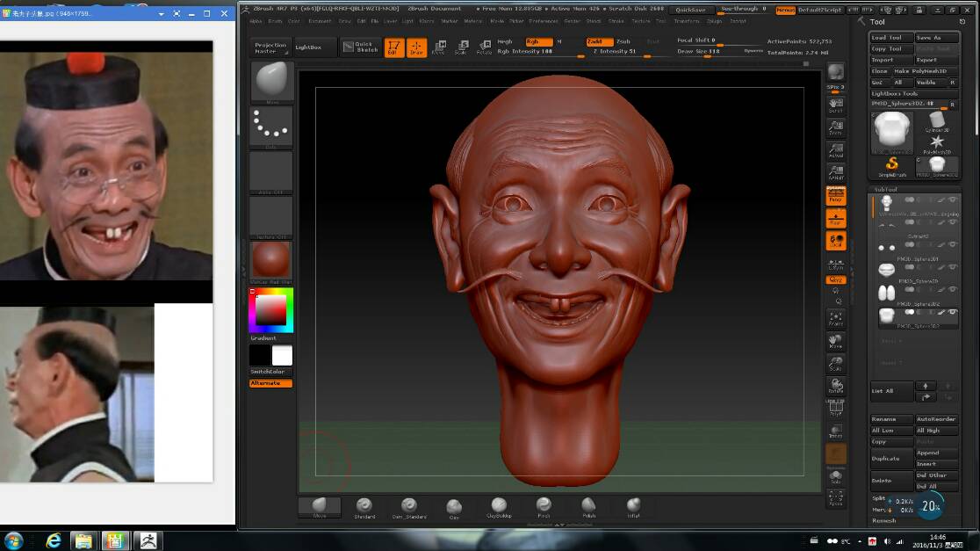Image resolution: width=980 pixels, height=551 pixels.
Task: Toggle the Floor grid
Action: click(x=836, y=218)
